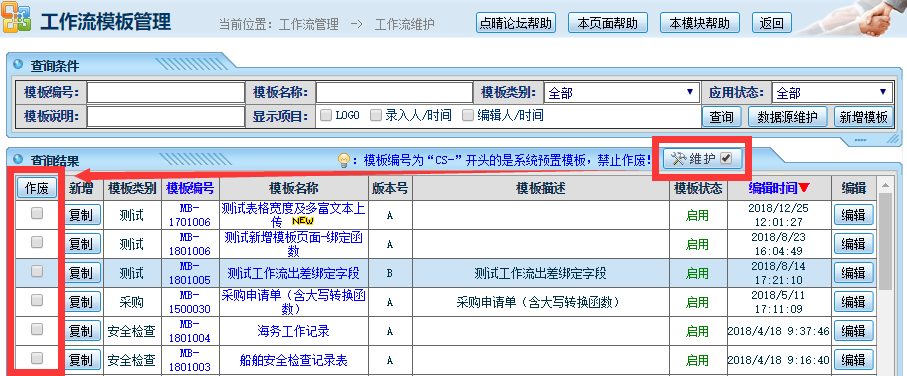Image resolution: width=907 pixels, height=376 pixels.
Task: Tick the 录入人/时间 checkbox
Action: (376, 115)
